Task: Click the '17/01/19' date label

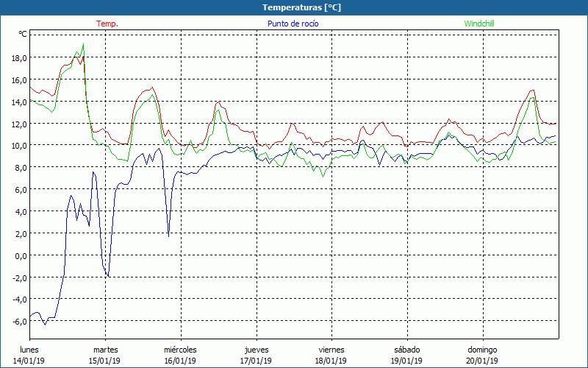Action: (256, 361)
